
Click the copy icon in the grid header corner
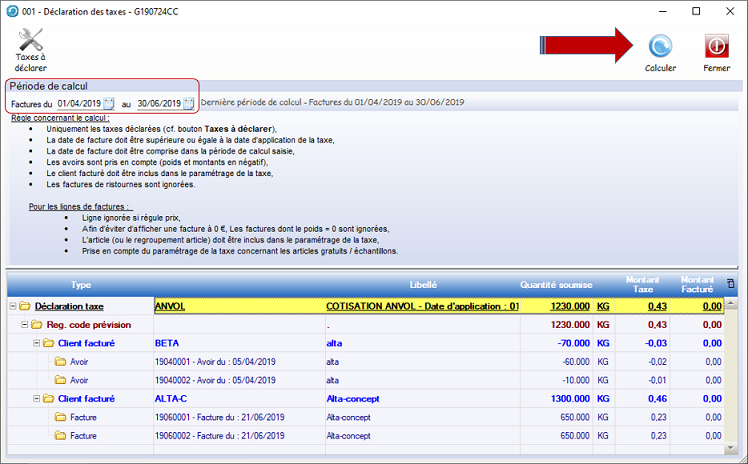(x=731, y=284)
